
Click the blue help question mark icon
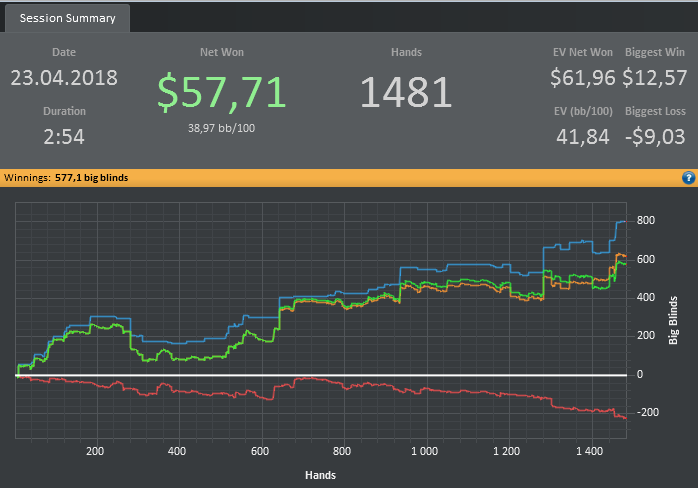tap(688, 178)
